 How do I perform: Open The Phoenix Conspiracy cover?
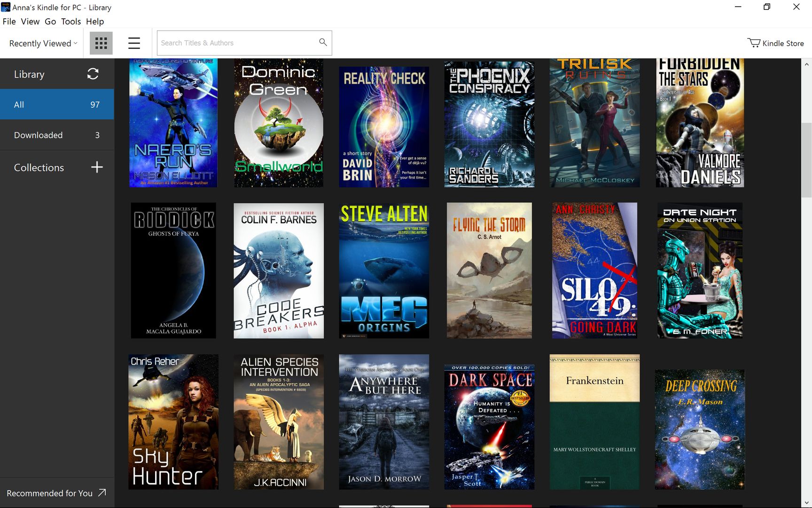[489, 124]
